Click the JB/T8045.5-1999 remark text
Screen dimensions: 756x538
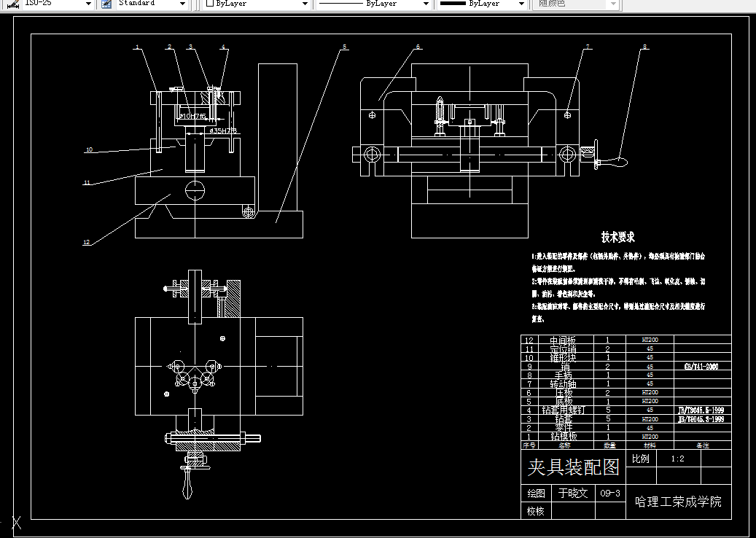pyautogui.click(x=701, y=410)
